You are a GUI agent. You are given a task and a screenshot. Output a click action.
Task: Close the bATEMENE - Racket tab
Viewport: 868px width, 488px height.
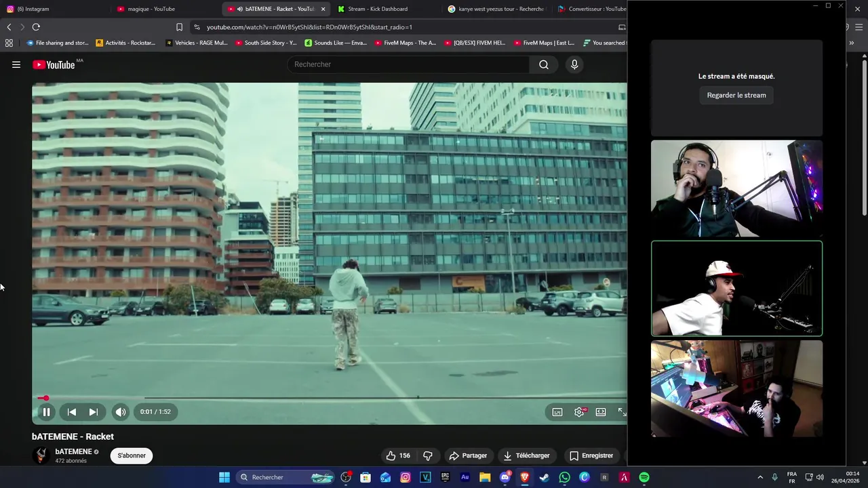pos(323,9)
